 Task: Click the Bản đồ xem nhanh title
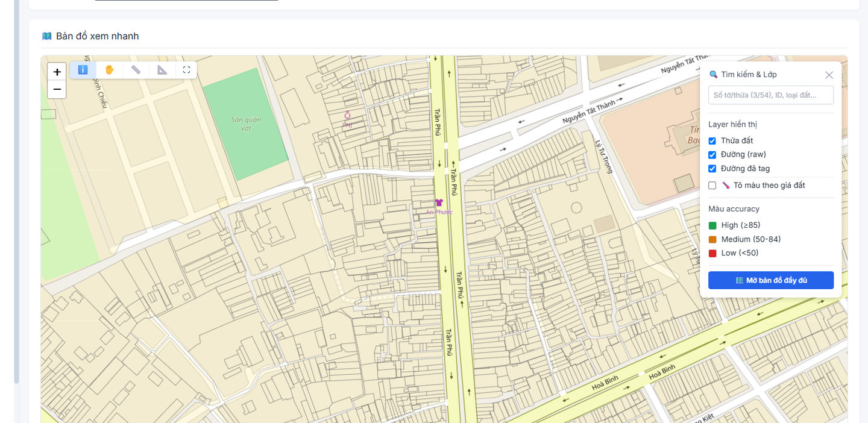click(98, 36)
